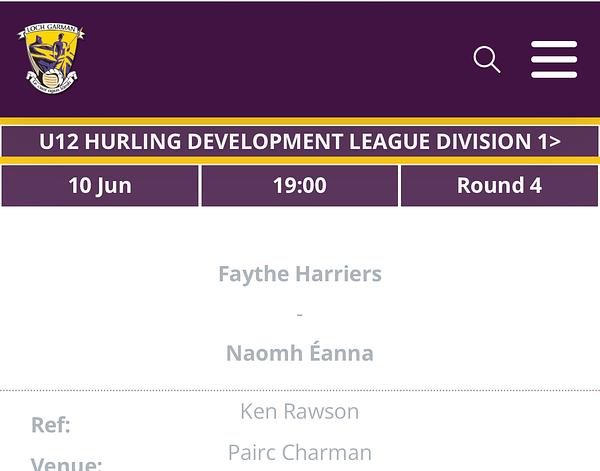Click the Venue: label
Screen dimensions: 600x471
pos(66,464)
